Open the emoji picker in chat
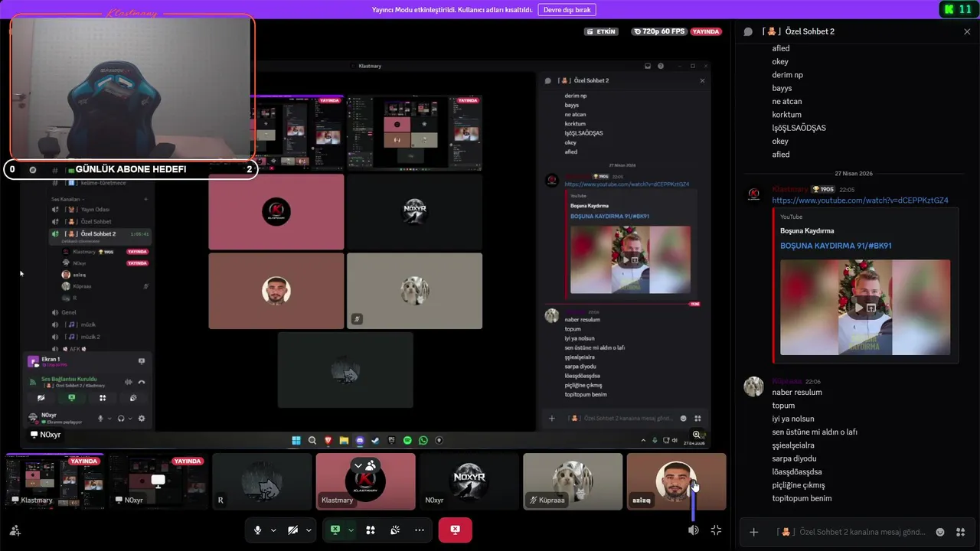This screenshot has width=980, height=551. point(940,532)
